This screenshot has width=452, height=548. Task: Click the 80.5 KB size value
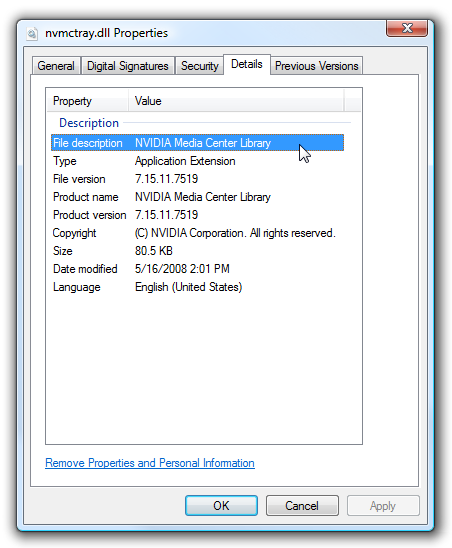pyautogui.click(x=154, y=251)
